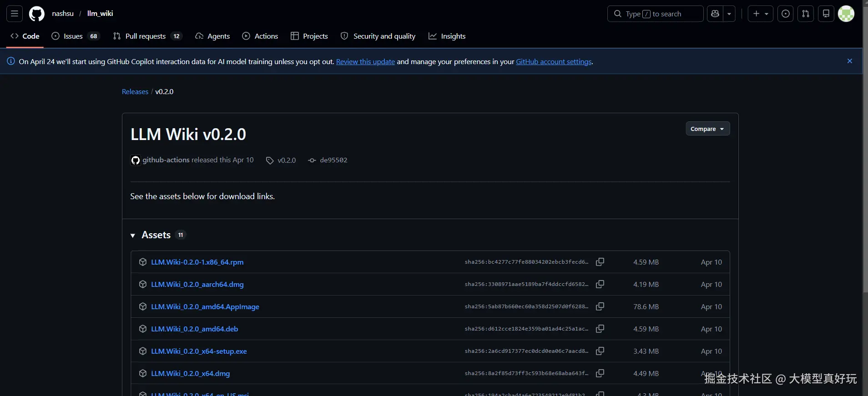
Task: Open the Projects tab
Action: coord(309,36)
